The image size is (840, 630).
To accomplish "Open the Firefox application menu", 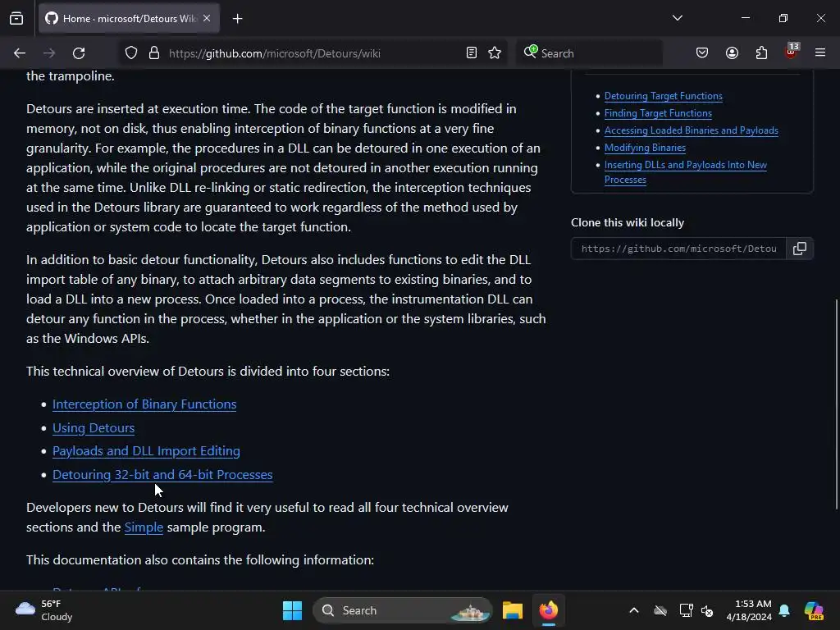I will point(820,53).
